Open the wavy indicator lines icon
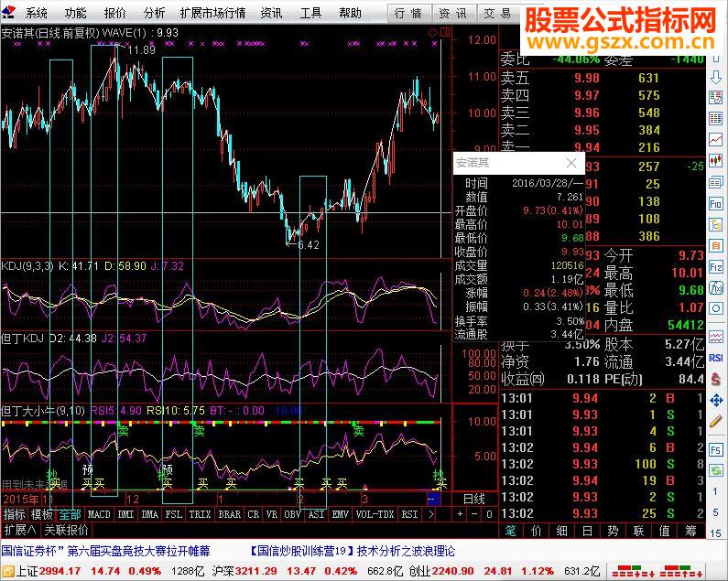The height and width of the screenshot is (581, 728). 715,337
